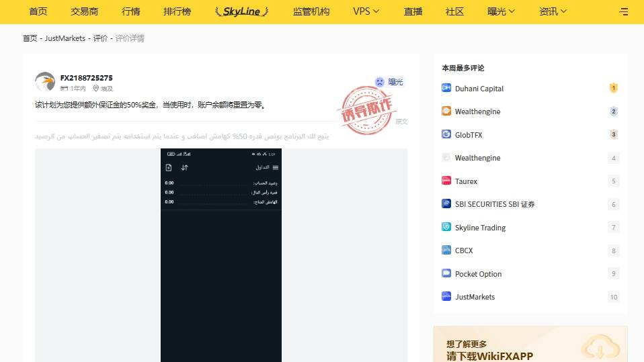Open the 首页 nav menu item

click(38, 11)
